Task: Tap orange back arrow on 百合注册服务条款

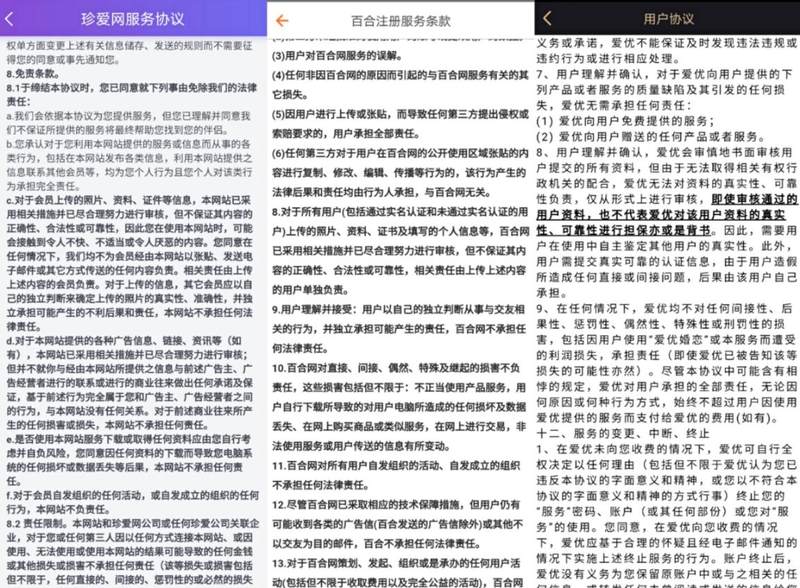Action: 282,20
